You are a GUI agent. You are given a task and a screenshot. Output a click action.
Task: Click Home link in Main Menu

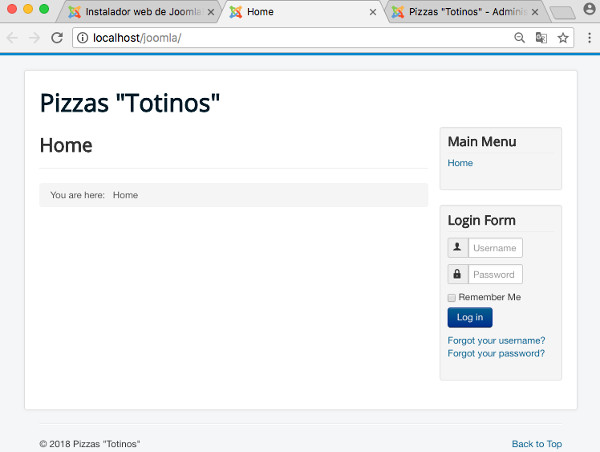[460, 163]
